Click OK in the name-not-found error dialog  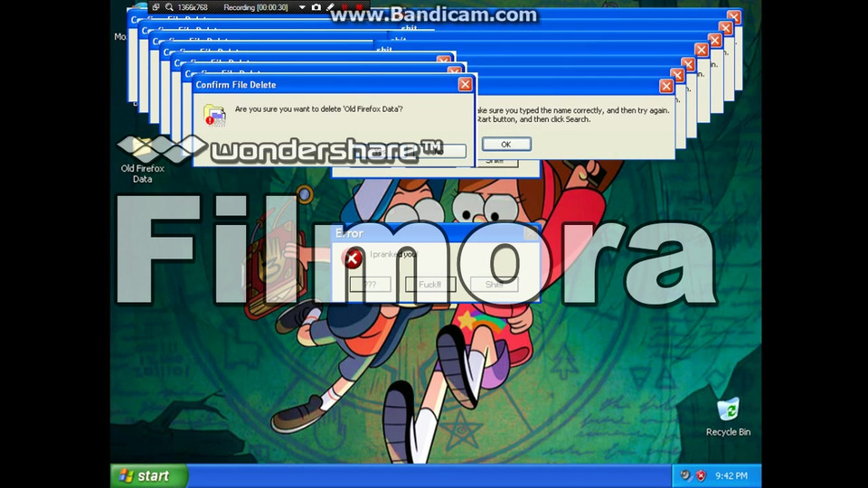point(506,144)
